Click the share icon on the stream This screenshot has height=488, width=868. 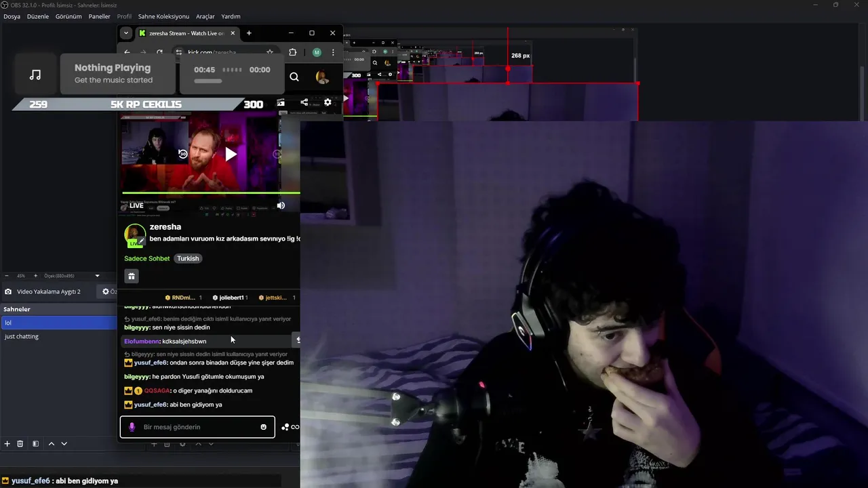click(304, 102)
